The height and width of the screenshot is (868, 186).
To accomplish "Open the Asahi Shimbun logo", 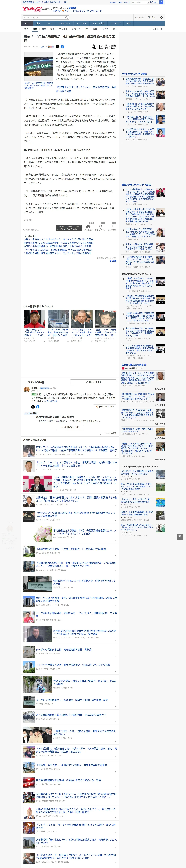I will coord(104,47).
